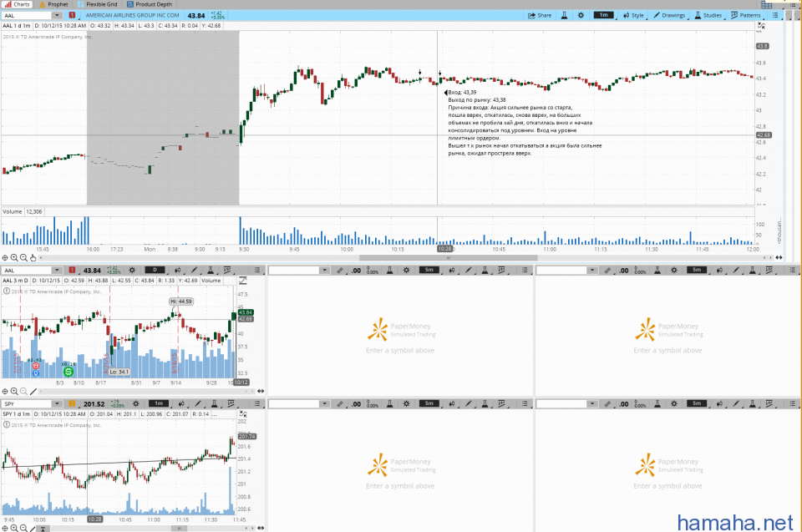
Task: Open the 5m timeframe in the bottom-right panel
Action: [697, 404]
